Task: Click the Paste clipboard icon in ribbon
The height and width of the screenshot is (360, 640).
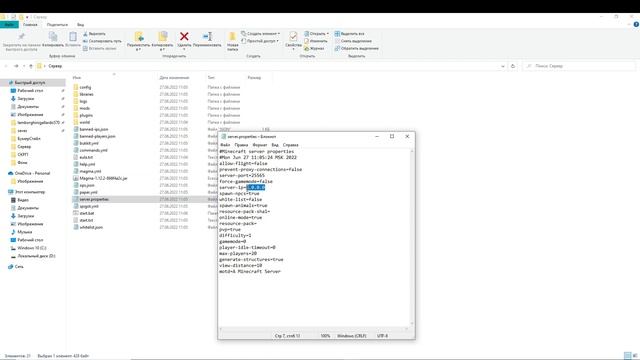Action: [73, 37]
